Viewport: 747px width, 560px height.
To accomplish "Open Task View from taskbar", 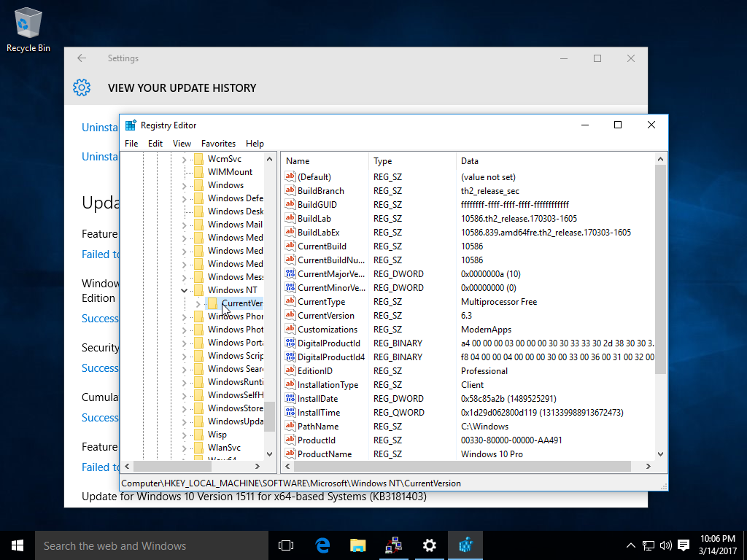I will tap(286, 545).
